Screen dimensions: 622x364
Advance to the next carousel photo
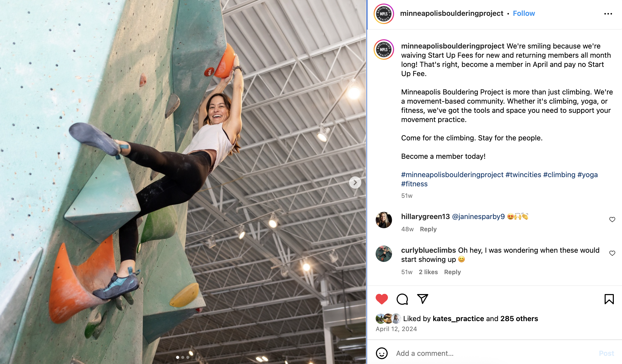pos(355,183)
